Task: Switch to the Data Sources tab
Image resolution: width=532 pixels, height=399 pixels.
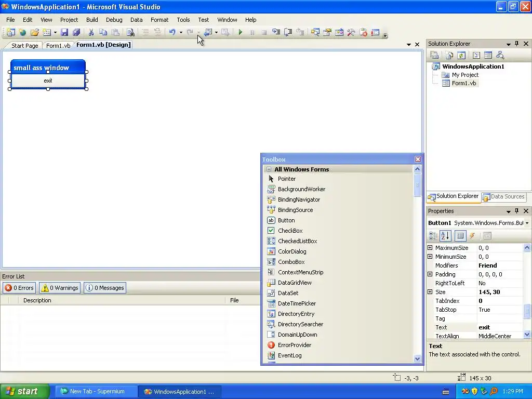Action: [x=504, y=196]
